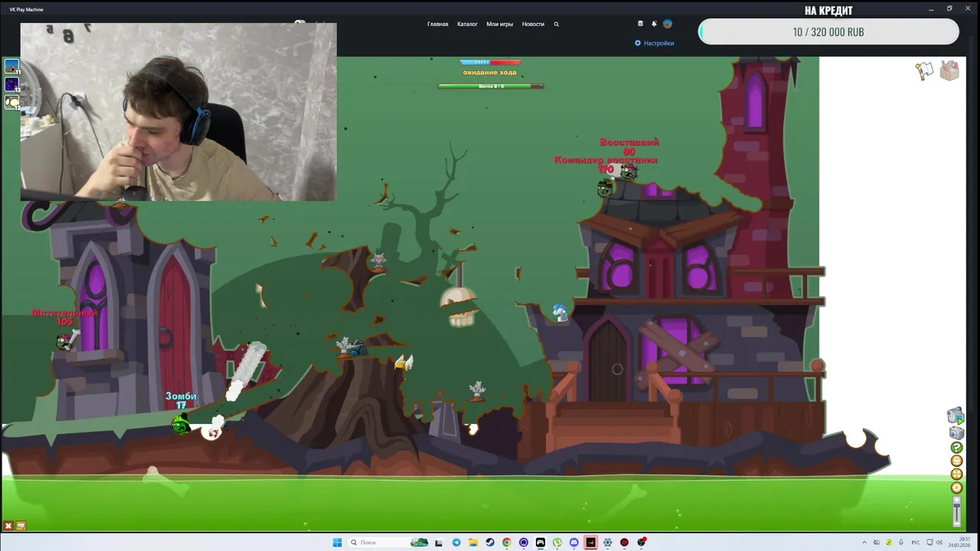Click the microphone tray icon

tap(901, 543)
